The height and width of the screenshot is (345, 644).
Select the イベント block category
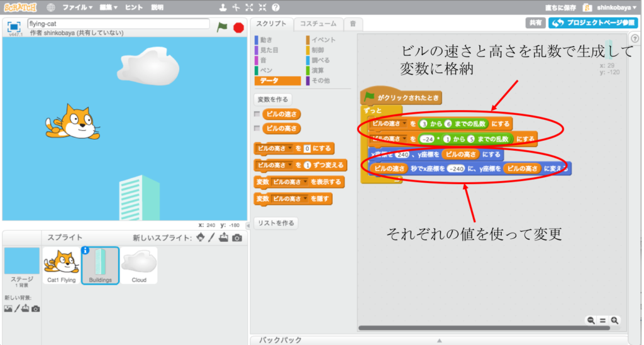coord(324,40)
